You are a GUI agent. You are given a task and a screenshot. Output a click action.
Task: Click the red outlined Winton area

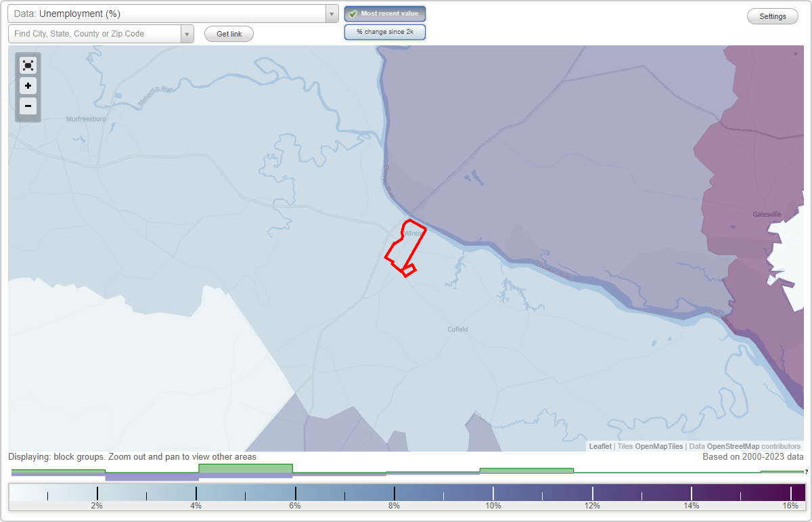click(405, 248)
